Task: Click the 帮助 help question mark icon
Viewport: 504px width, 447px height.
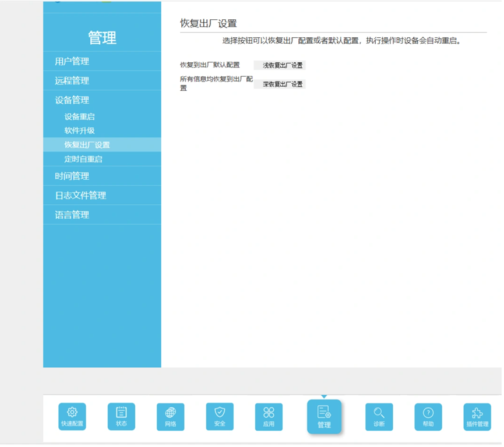Action: click(428, 416)
